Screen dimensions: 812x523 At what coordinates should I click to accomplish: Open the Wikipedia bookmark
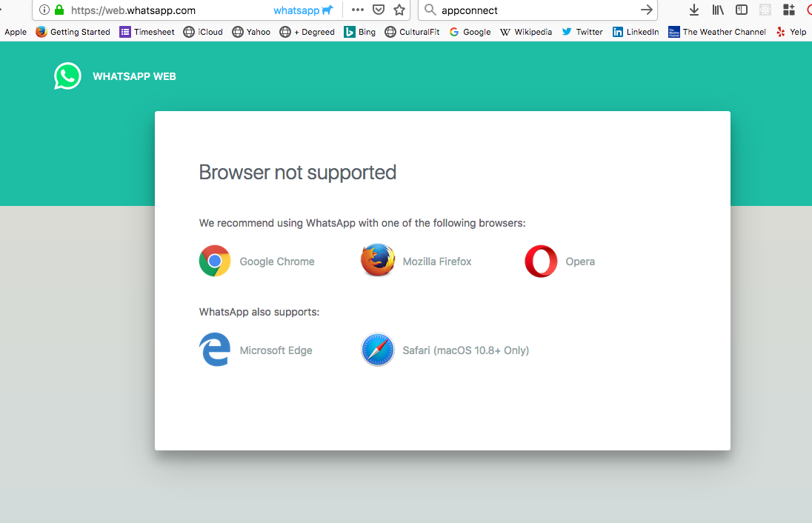526,32
